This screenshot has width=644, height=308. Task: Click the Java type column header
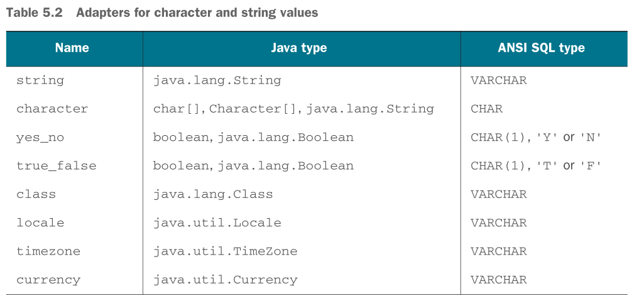coord(299,48)
